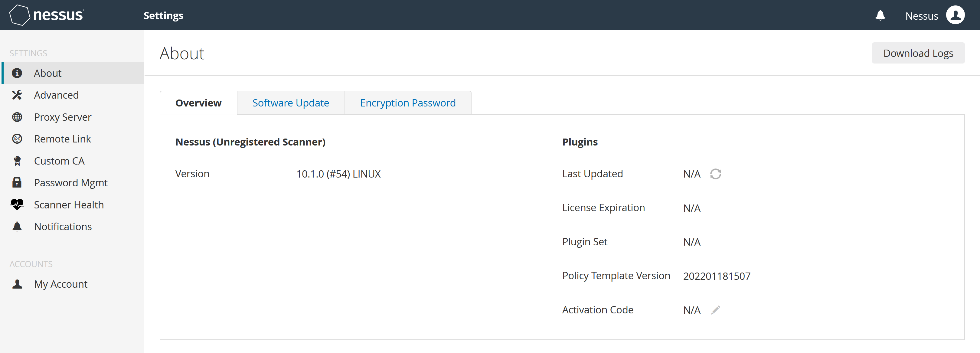The height and width of the screenshot is (353, 980).
Task: Click Policy Template Version value 202201181507
Action: click(x=717, y=276)
